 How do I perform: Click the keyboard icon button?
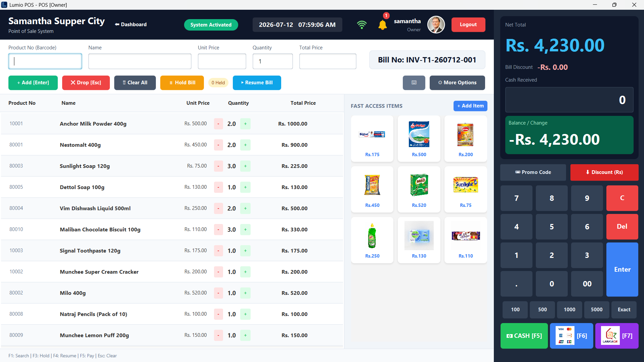click(414, 83)
